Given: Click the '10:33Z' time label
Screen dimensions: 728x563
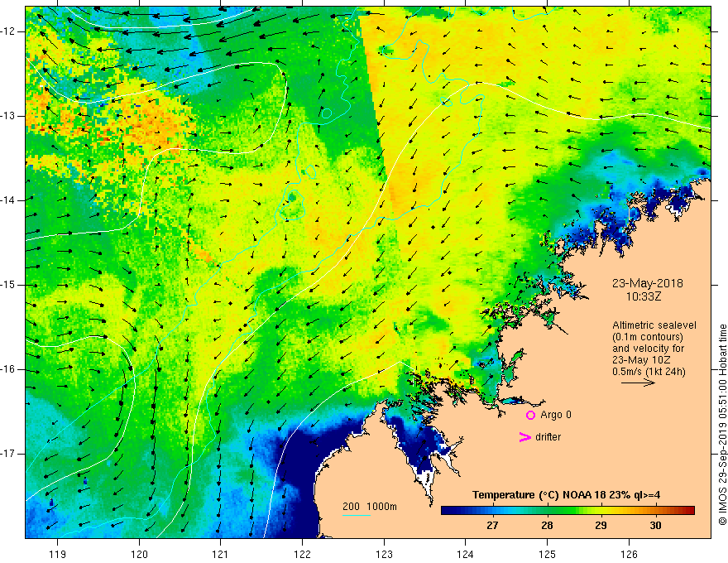Looking at the screenshot, I should click(x=643, y=296).
